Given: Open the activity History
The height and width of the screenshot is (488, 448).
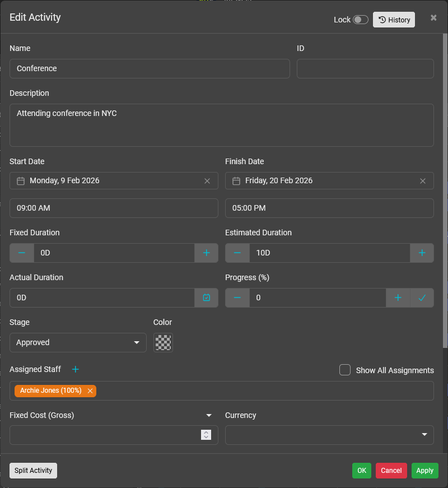Looking at the screenshot, I should coord(394,20).
